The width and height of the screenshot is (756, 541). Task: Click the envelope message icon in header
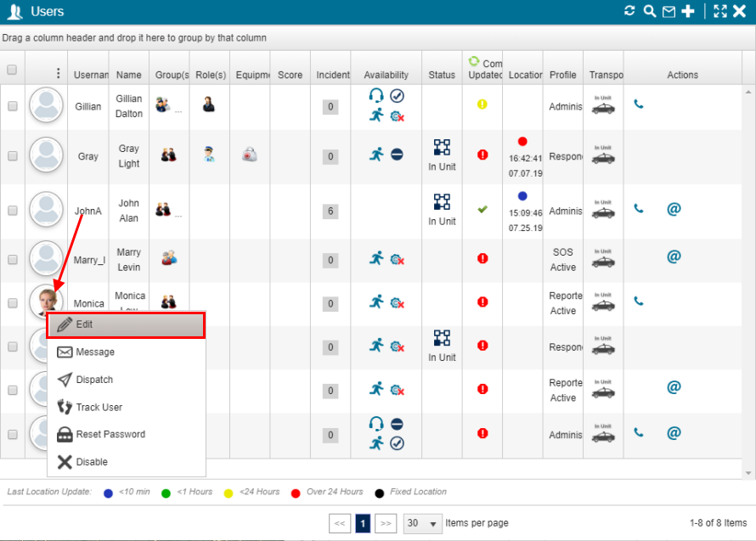(x=669, y=11)
